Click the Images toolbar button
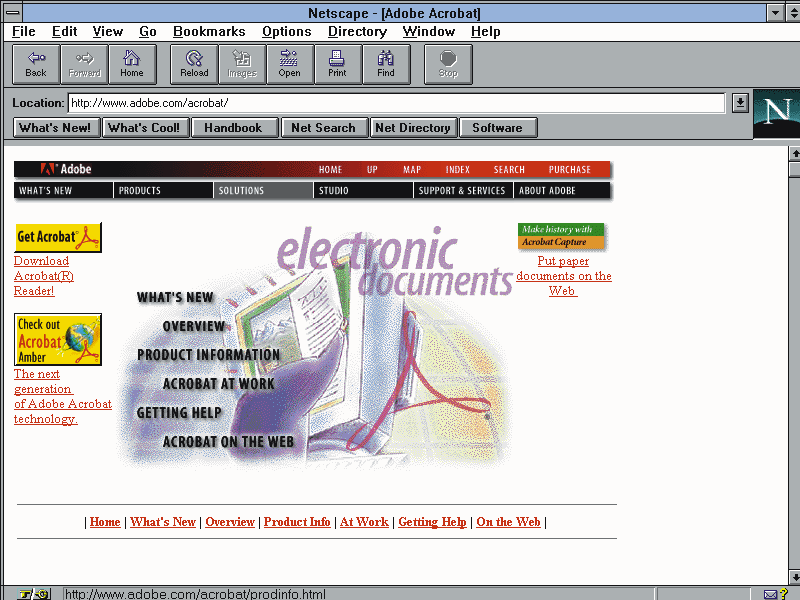The image size is (800, 600). tap(242, 64)
